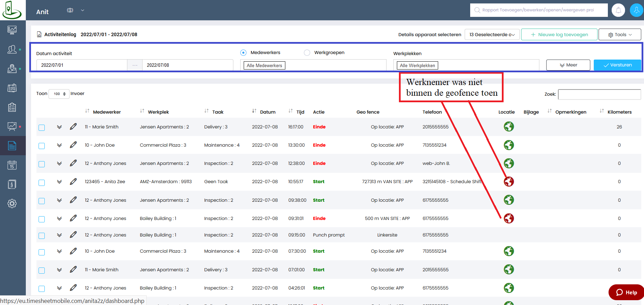Click the pencil edit icon for Anita Zee
The image size is (644, 305).
73,181
